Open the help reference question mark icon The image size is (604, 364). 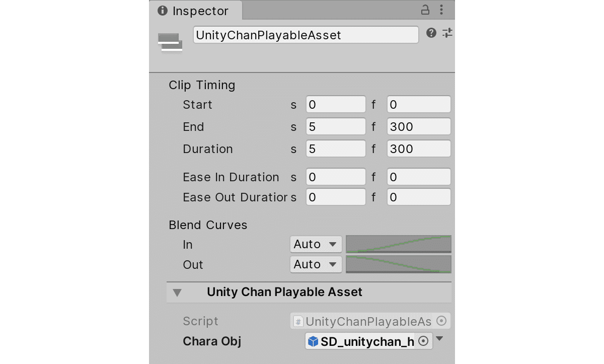[431, 33]
